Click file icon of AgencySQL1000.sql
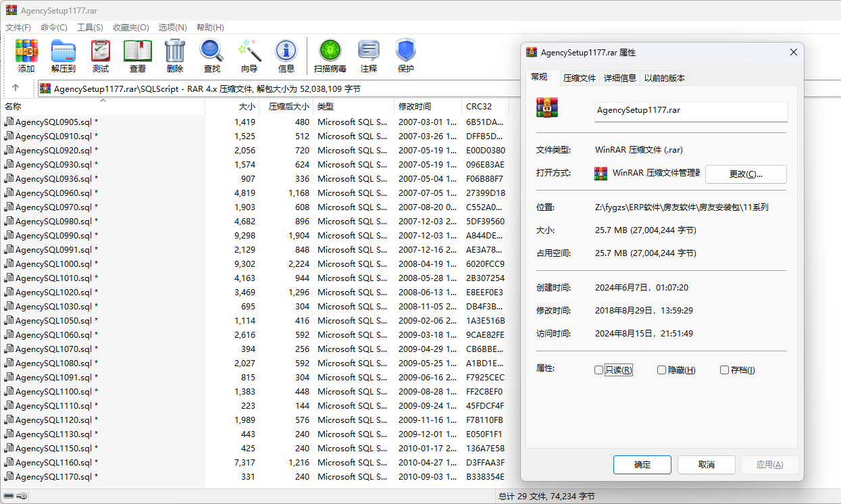The image size is (841, 504). [x=9, y=264]
